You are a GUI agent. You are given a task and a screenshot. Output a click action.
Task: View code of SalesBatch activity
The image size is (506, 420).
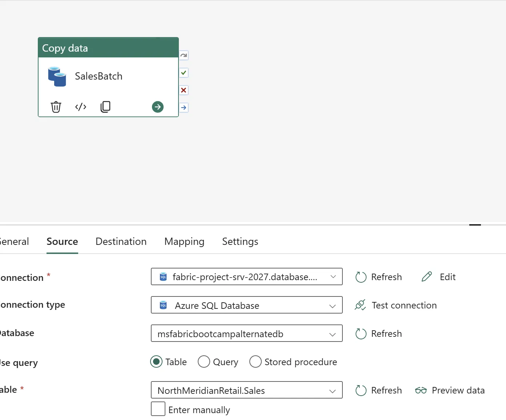pos(81,107)
